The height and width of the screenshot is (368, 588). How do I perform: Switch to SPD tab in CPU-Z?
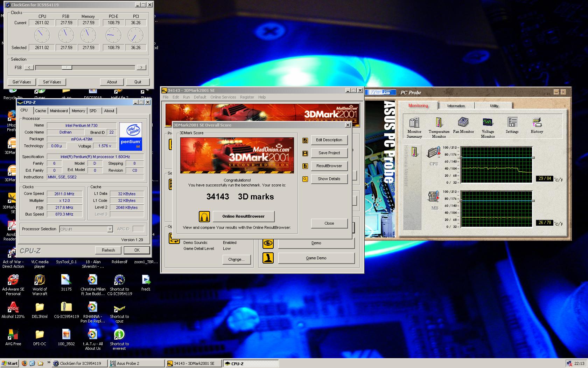click(x=93, y=111)
